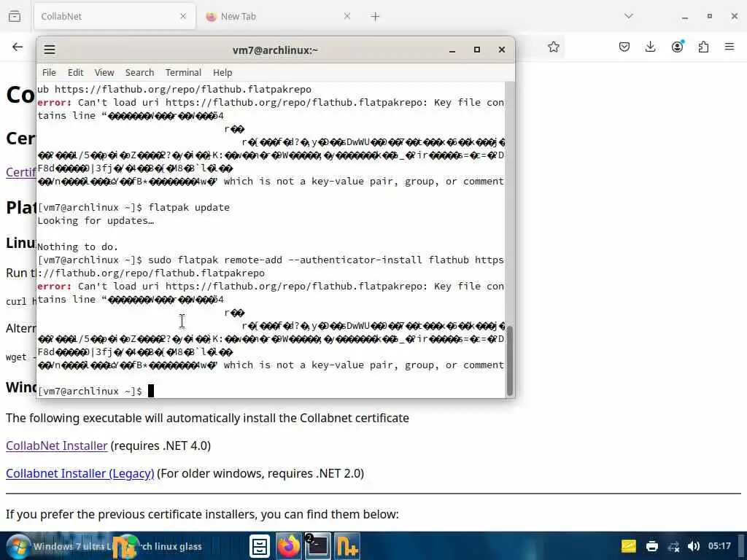
Task: Open a new browser tab with plus
Action: 376,17
